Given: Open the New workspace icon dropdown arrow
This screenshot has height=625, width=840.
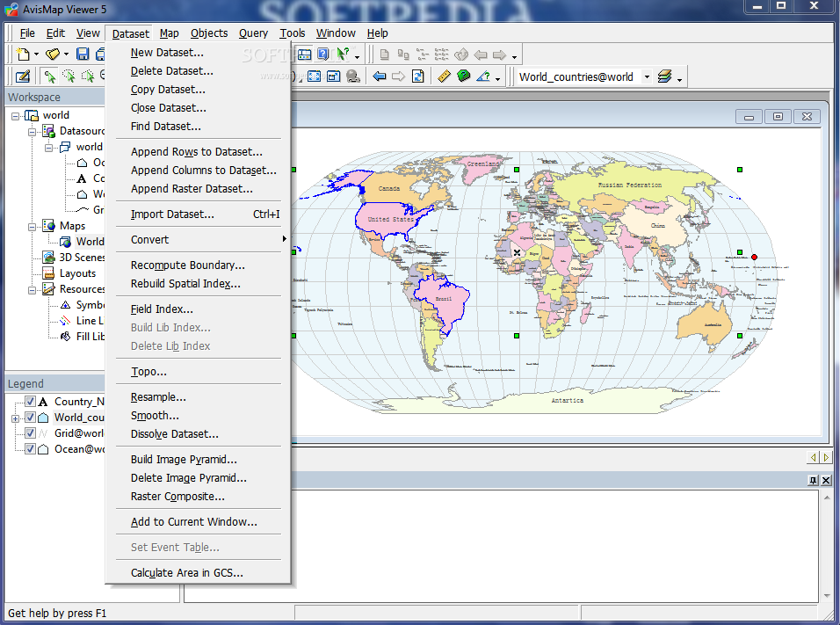Looking at the screenshot, I should (x=36, y=55).
